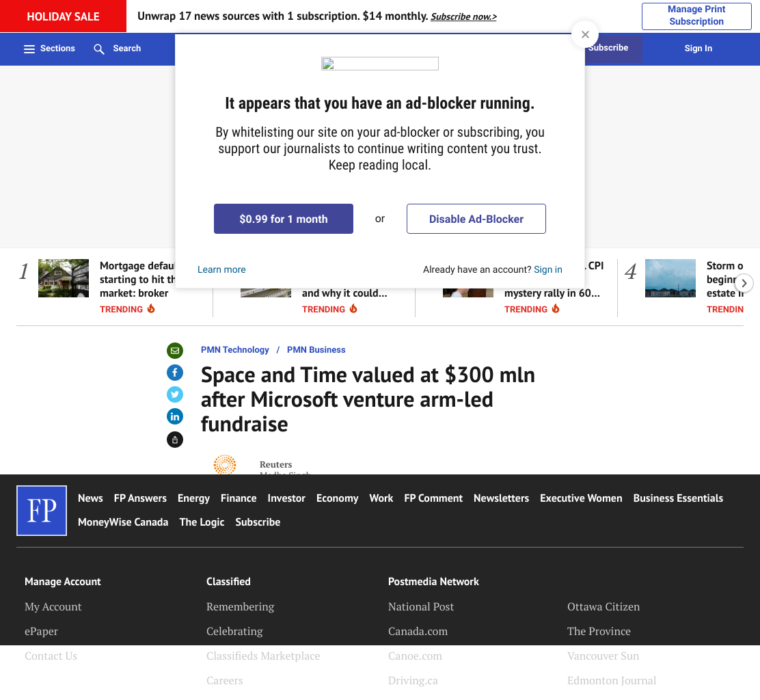Share article on LinkedIn
Image resolution: width=760 pixels, height=700 pixels.
[x=175, y=416]
